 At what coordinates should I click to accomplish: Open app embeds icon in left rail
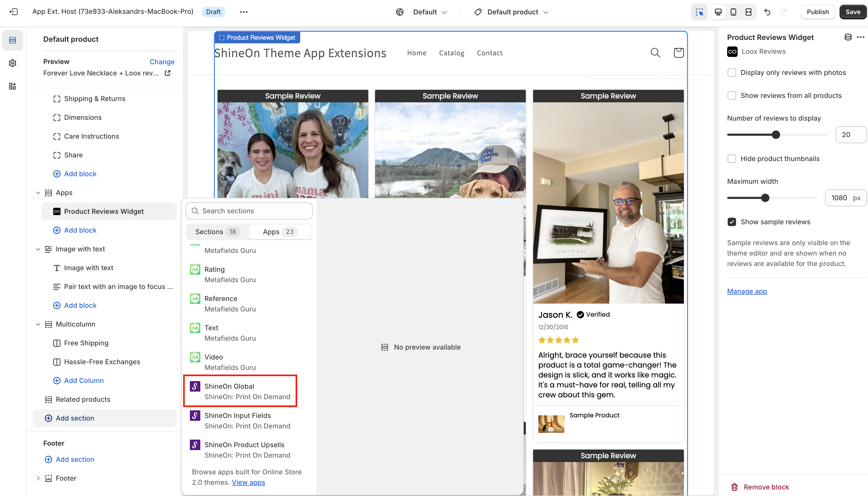click(x=13, y=86)
